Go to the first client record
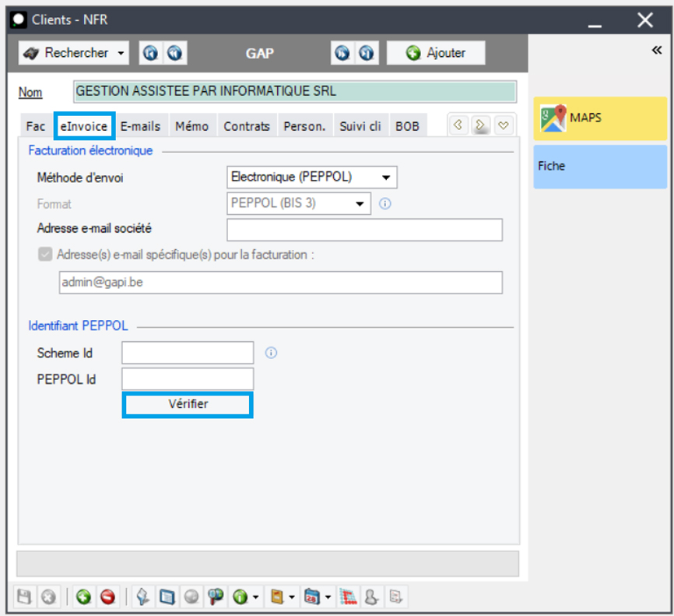674x616 pixels. 151,53
